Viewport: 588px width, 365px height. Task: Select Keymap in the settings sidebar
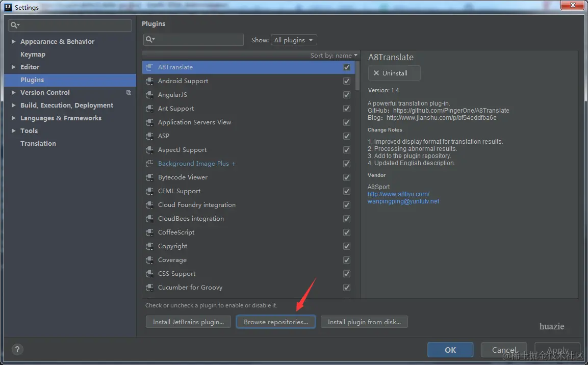click(x=33, y=55)
